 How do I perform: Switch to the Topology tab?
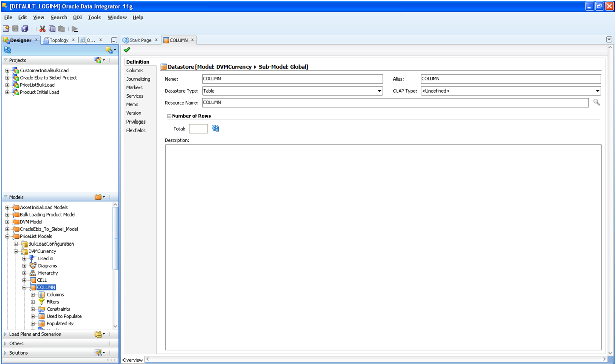click(59, 40)
